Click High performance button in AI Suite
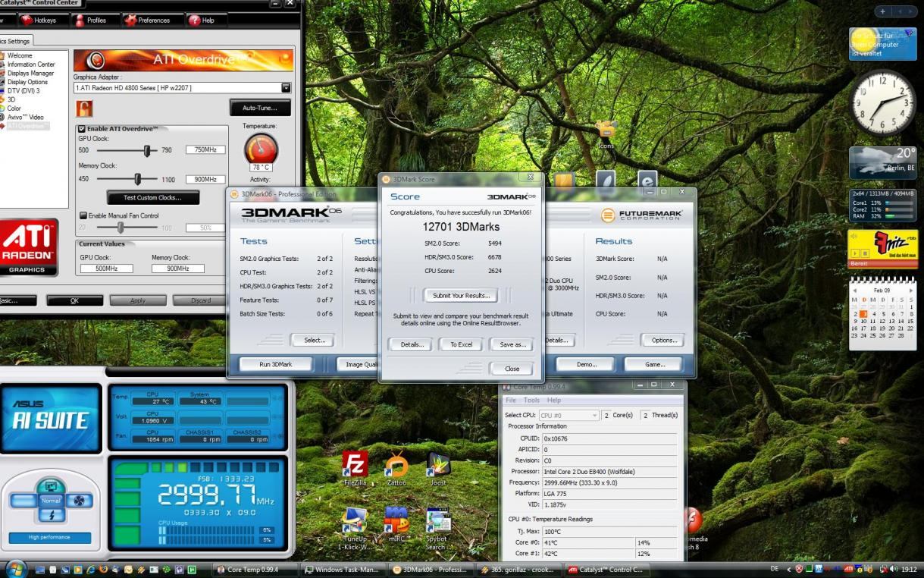This screenshot has width=924, height=578. click(x=49, y=538)
